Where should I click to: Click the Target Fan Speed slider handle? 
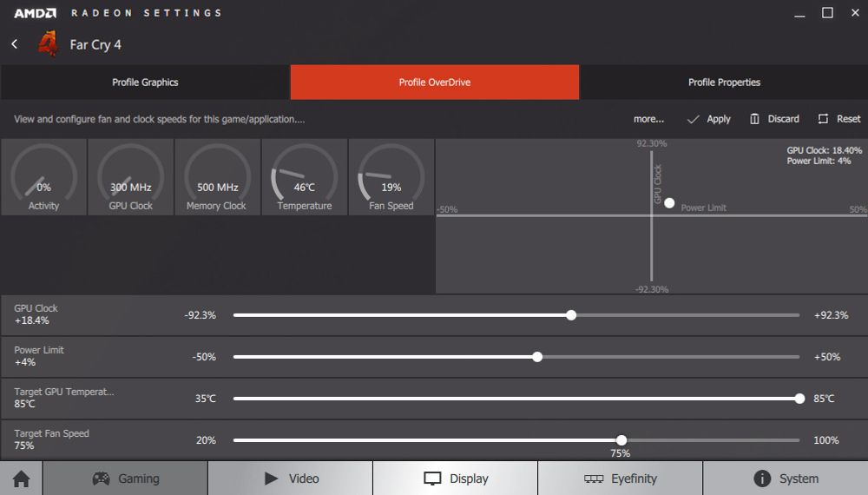[621, 440]
